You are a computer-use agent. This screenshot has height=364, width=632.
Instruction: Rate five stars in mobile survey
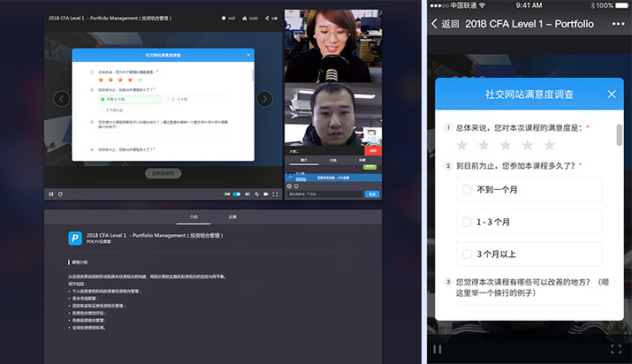pos(549,145)
